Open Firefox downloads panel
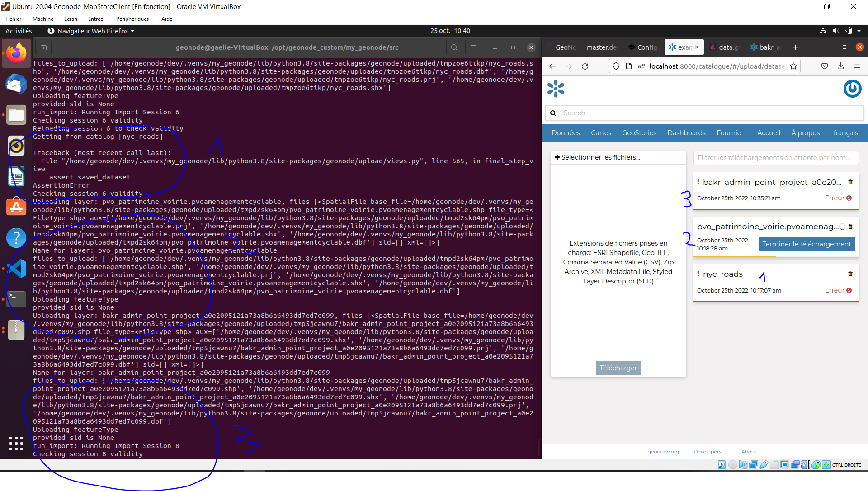 click(x=841, y=66)
